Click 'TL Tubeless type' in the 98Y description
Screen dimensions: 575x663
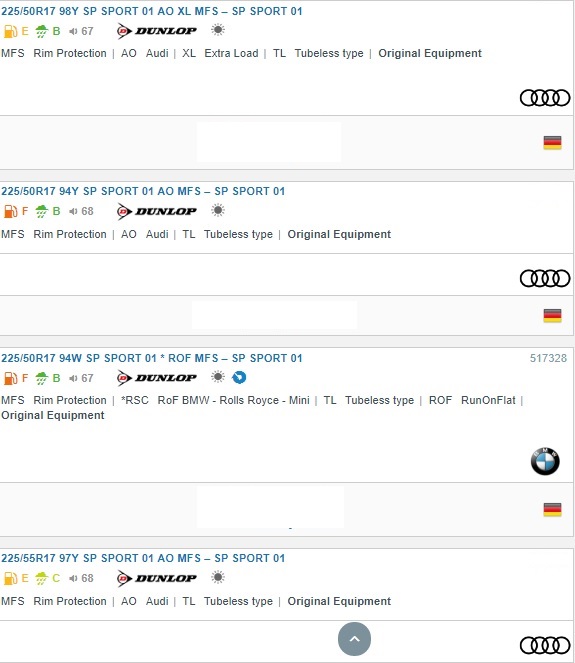click(318, 53)
